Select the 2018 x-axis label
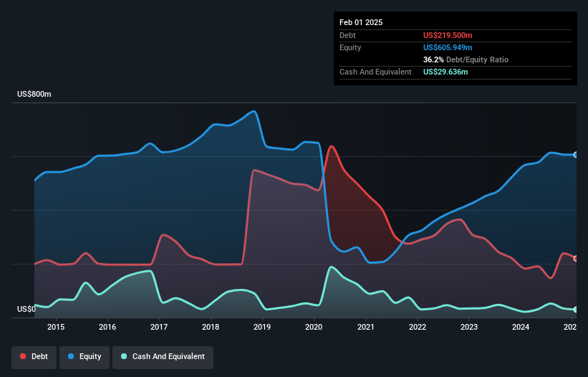 pyautogui.click(x=211, y=327)
